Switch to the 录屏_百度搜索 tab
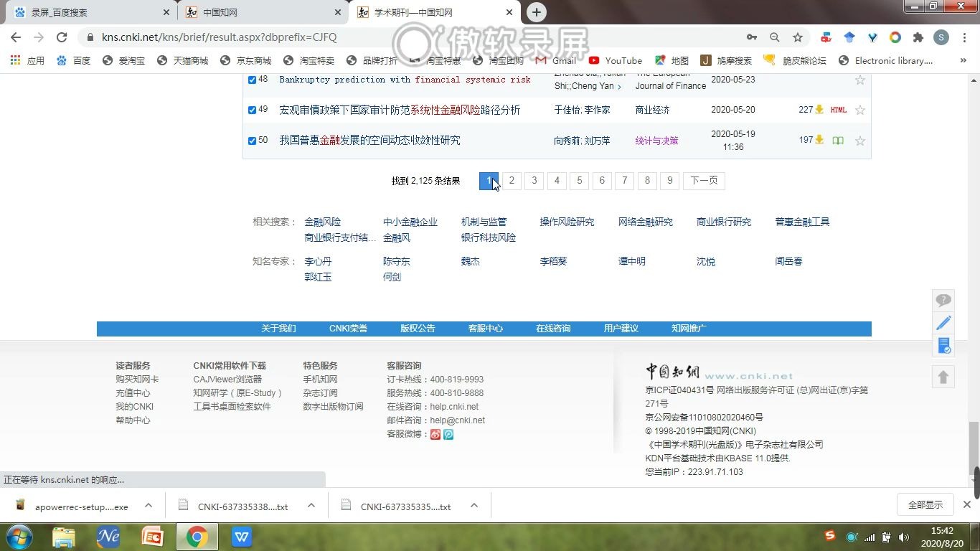Screen dimensions: 980x551 point(86,12)
